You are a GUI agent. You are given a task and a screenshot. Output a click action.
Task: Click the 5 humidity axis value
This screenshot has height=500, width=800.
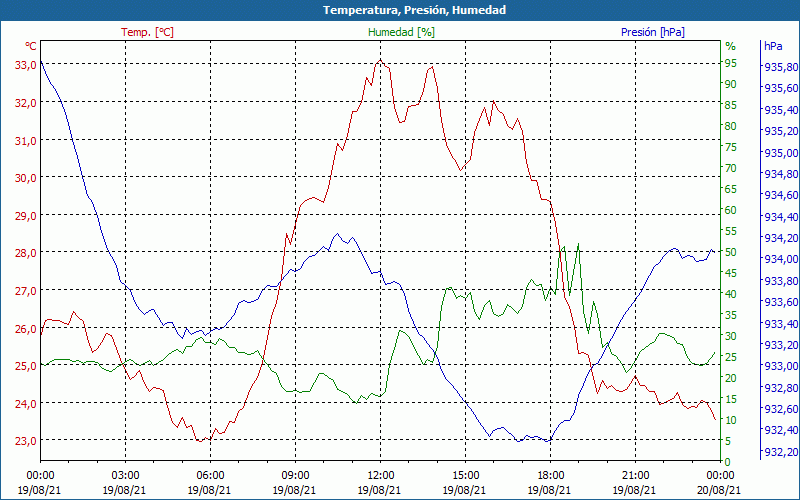728,441
